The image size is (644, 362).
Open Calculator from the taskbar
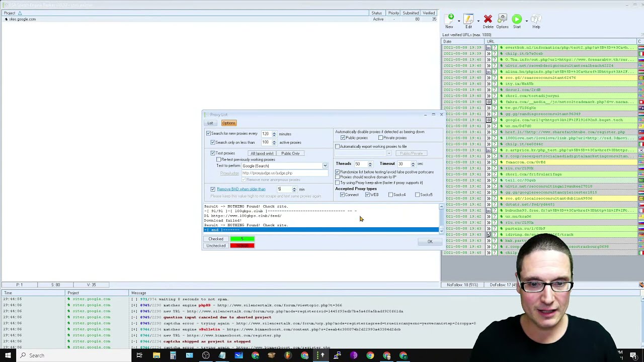(173, 355)
